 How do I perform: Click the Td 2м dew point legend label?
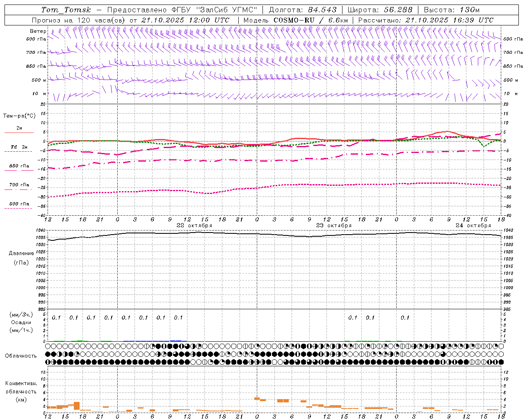[19, 147]
